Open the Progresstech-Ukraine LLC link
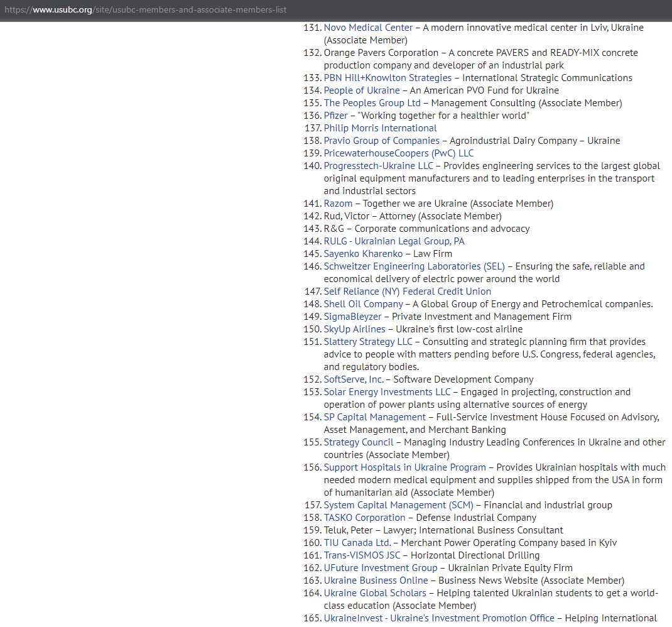Viewport: 672px width, 627px height. (x=379, y=165)
